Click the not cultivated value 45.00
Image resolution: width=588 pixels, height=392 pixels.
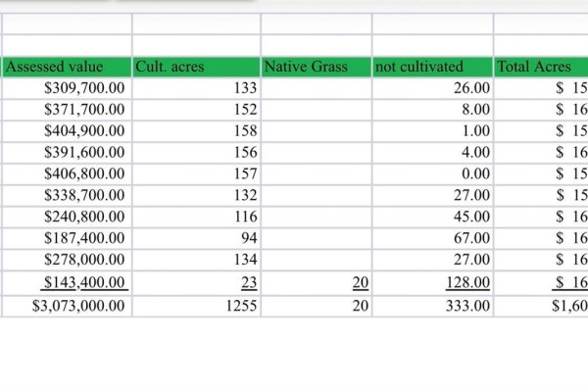433,217
